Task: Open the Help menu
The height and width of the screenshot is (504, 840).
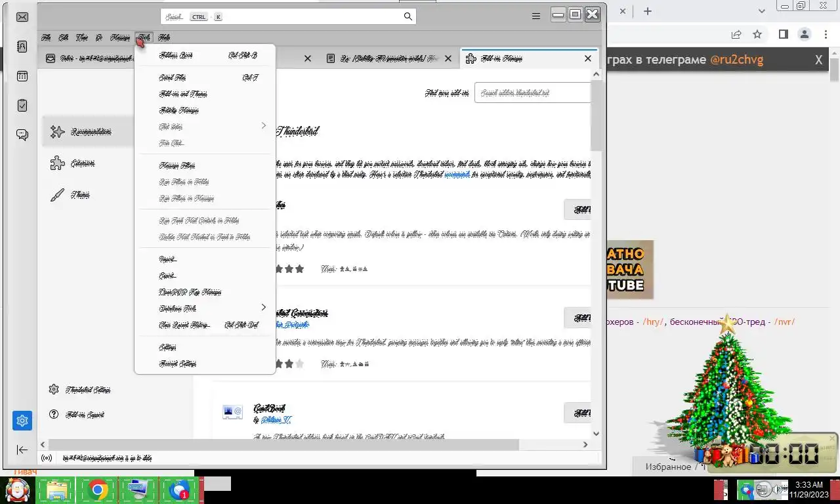Action: click(164, 37)
